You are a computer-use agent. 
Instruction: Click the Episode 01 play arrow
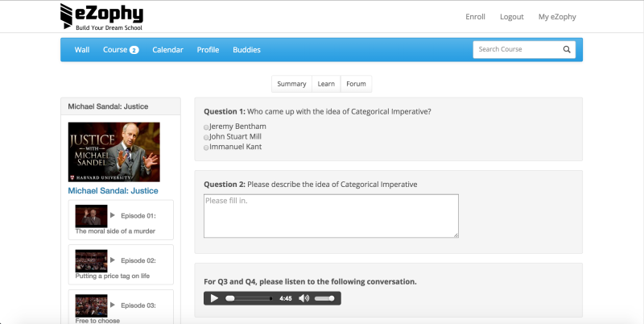coord(113,215)
